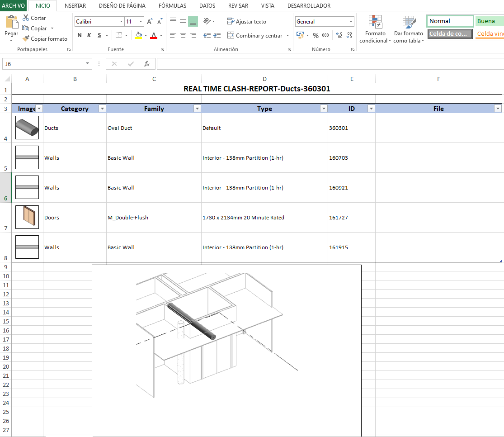
Task: Expand Combinar y centrar dropdown arrow
Action: coord(287,35)
